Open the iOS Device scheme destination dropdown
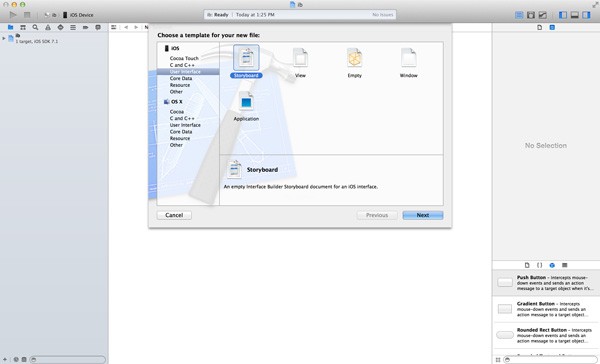The width and height of the screenshot is (600, 364). pyautogui.click(x=78, y=15)
